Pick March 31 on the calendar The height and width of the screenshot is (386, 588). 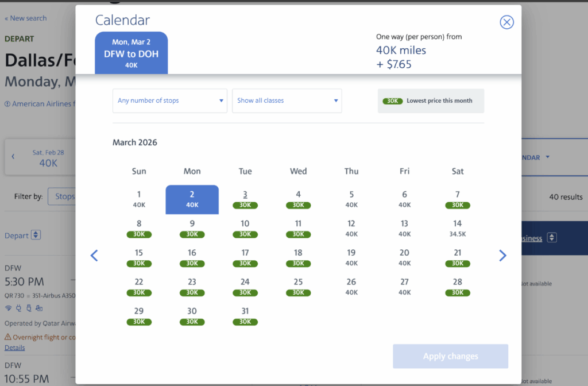(245, 316)
